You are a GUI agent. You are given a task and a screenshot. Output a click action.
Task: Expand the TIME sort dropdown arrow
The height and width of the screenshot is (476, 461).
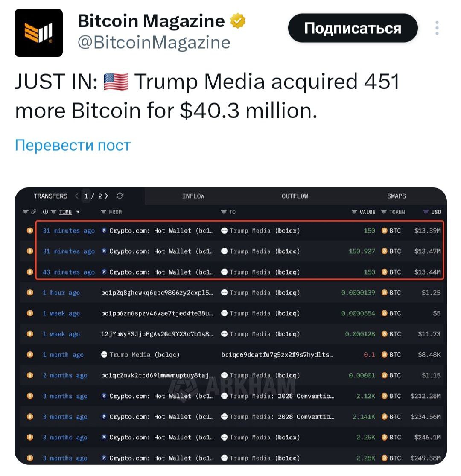78,212
